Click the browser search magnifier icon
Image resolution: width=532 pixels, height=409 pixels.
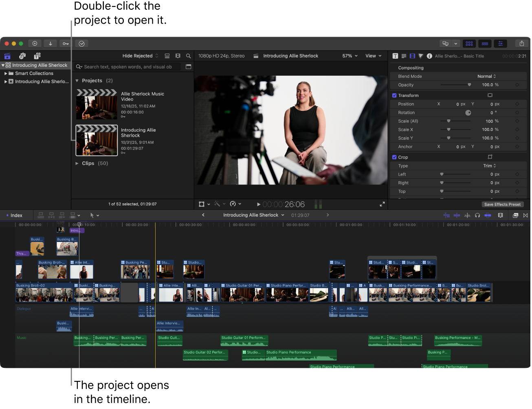point(188,56)
